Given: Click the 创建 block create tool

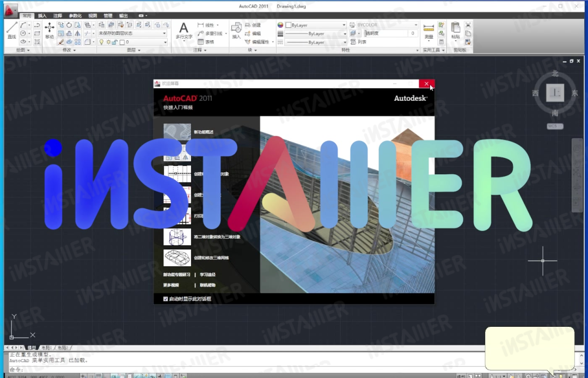Looking at the screenshot, I should [x=253, y=25].
